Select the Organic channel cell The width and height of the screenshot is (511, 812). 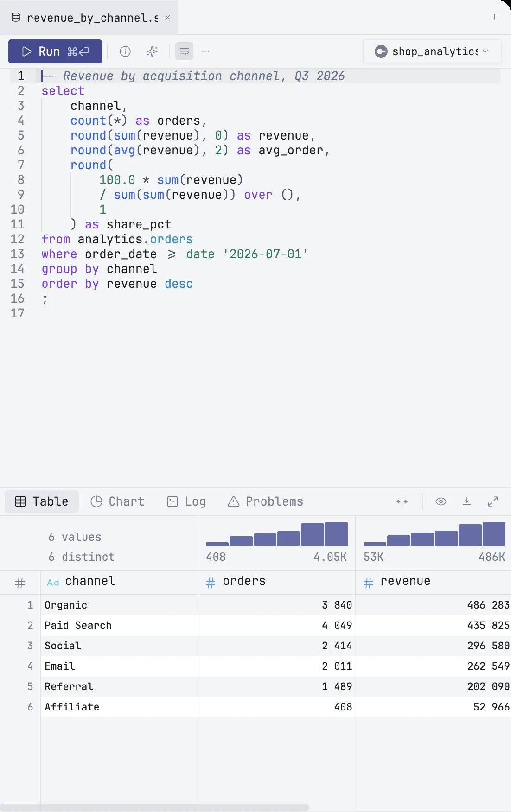tap(119, 605)
